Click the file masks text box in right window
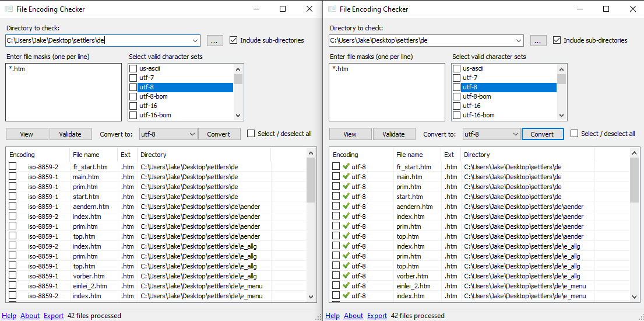644x321 pixels. [388, 92]
